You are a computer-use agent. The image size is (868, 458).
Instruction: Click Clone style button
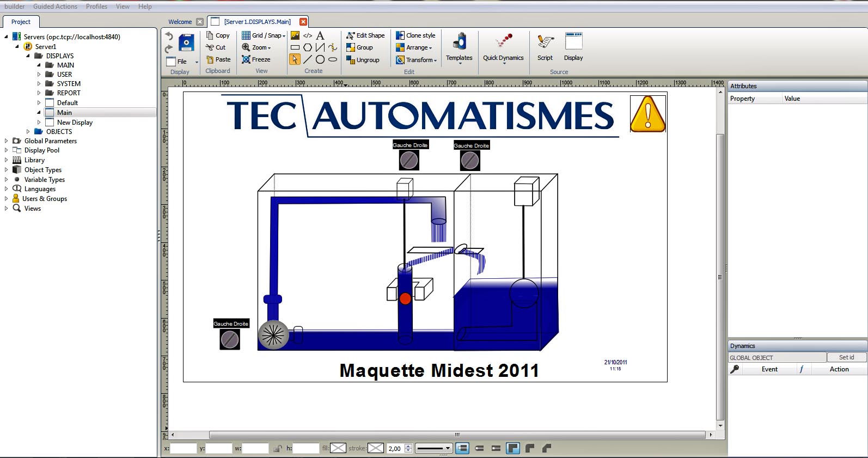[x=415, y=35]
